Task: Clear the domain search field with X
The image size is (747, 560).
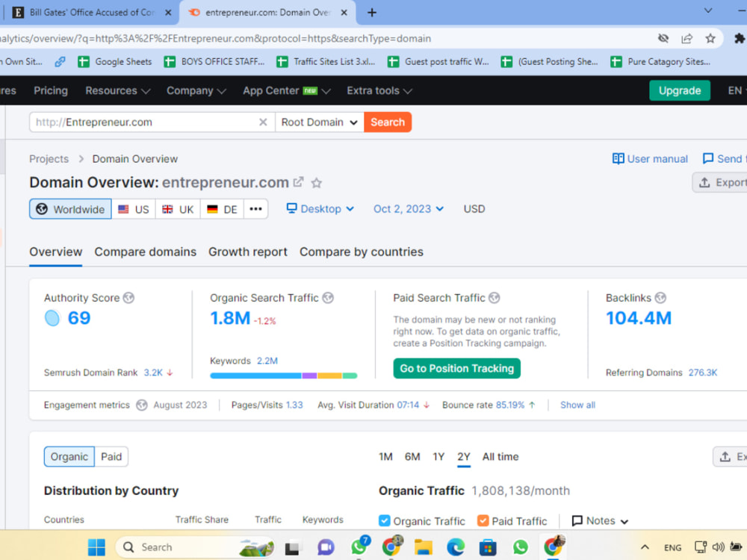Action: (263, 122)
